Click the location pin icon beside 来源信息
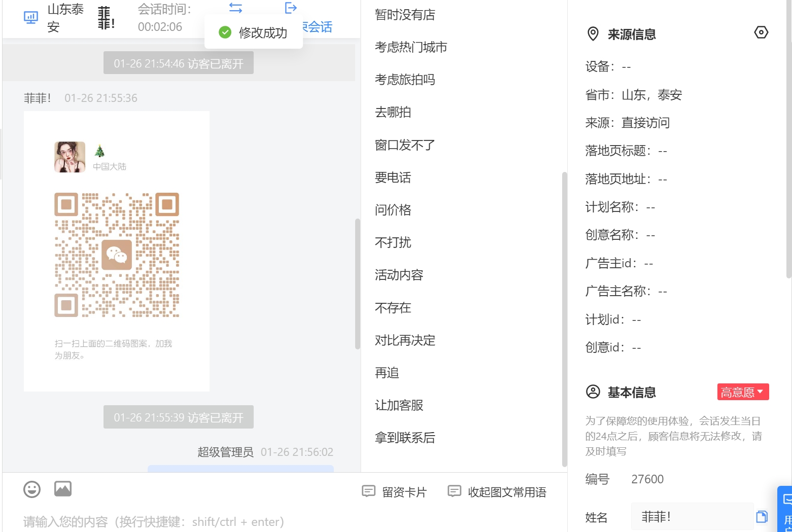The width and height of the screenshot is (792, 532). tap(593, 34)
